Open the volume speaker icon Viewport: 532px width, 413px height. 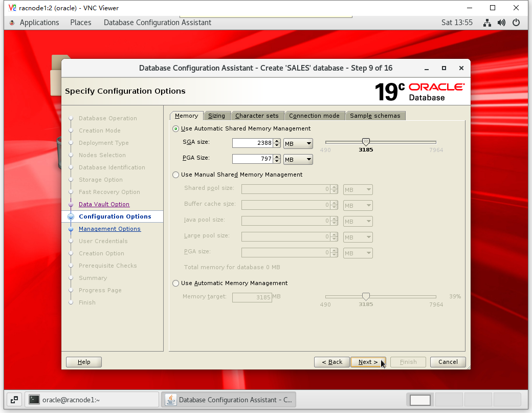(501, 23)
